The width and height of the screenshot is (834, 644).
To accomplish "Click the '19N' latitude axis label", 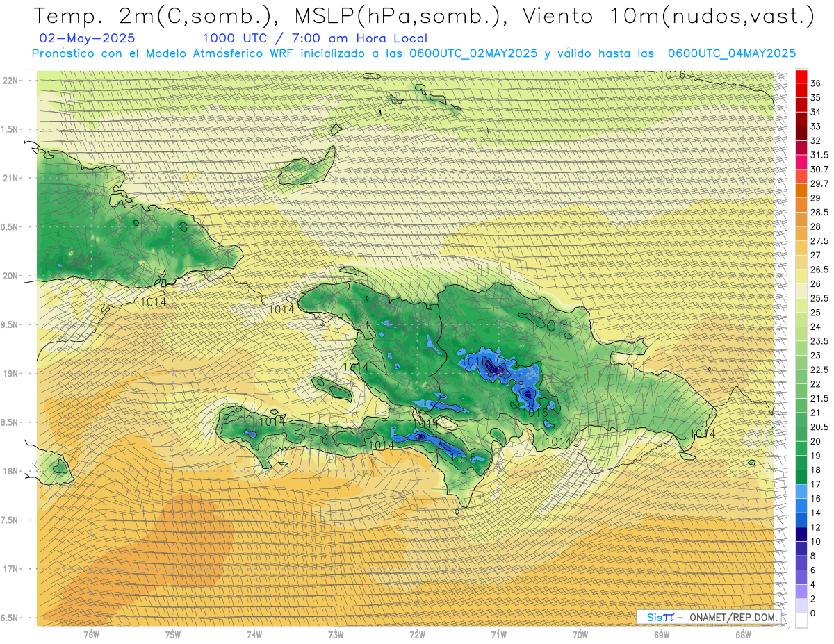I will 12,374.
